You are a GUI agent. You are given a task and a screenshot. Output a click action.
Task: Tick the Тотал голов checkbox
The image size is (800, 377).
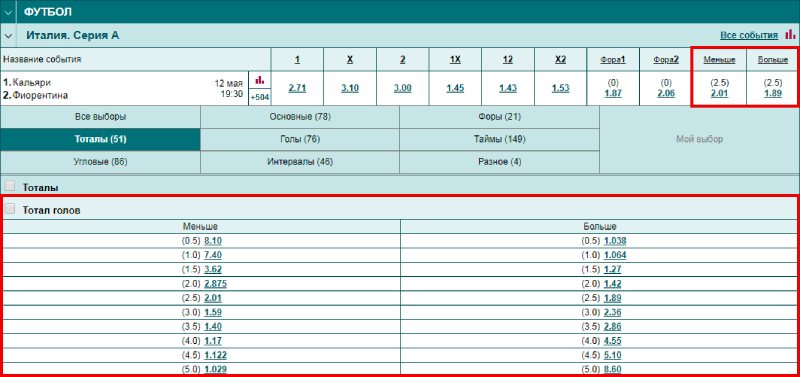(x=10, y=209)
